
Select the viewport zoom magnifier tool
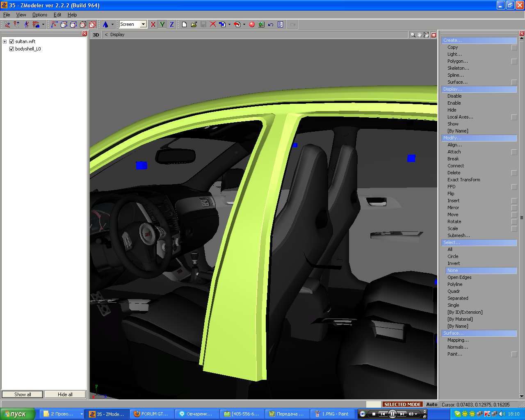coord(413,35)
